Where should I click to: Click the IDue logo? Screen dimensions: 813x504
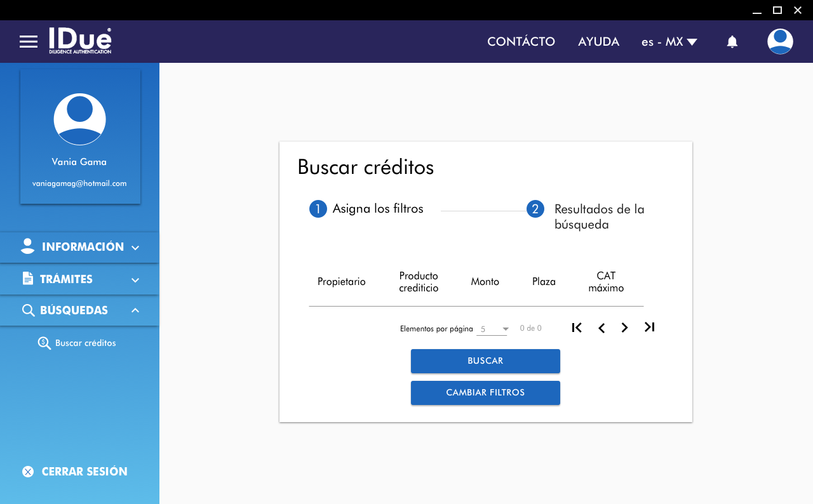coord(80,41)
